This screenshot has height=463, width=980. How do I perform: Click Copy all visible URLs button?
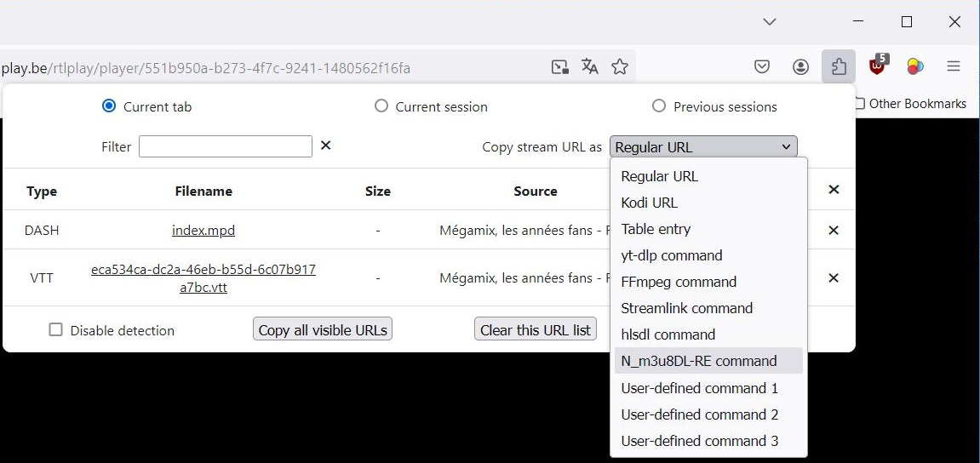[x=323, y=330]
